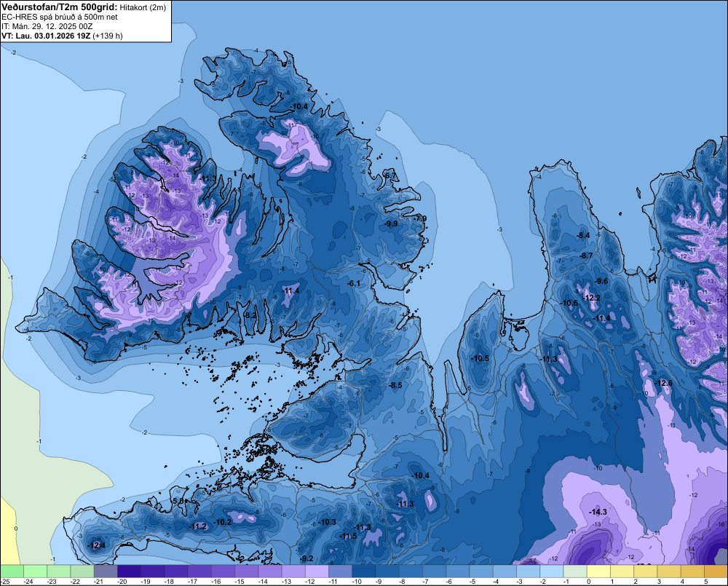Click the -6.1 temperature value on map
This screenshot has height=586, width=728.
click(x=354, y=283)
